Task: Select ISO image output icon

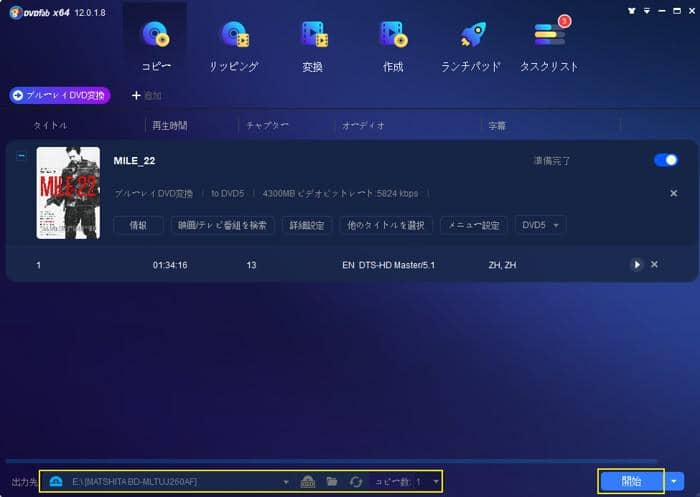Action: (x=308, y=481)
